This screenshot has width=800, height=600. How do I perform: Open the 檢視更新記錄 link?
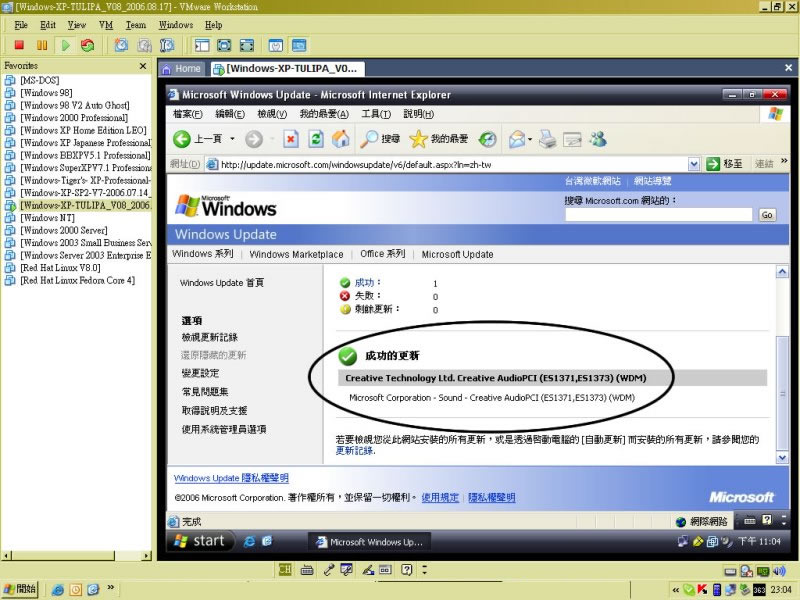(x=210, y=337)
